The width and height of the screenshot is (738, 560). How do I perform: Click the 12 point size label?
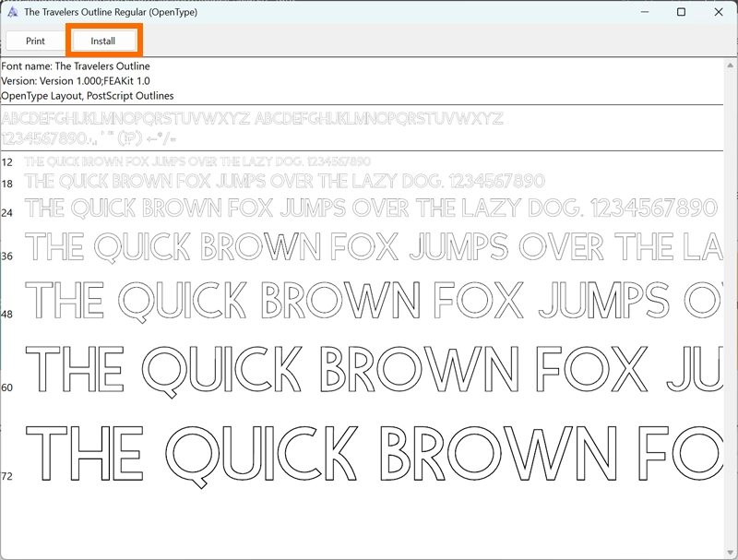point(7,162)
